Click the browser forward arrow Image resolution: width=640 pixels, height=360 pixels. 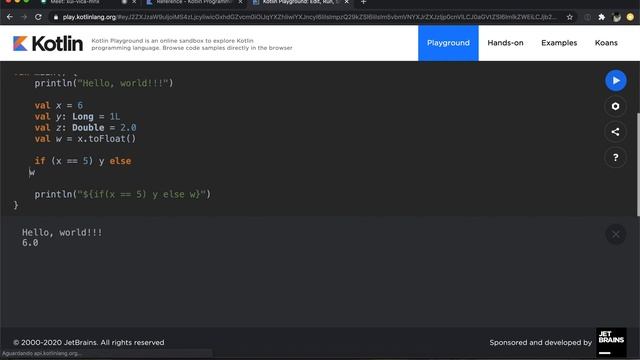click(x=24, y=17)
